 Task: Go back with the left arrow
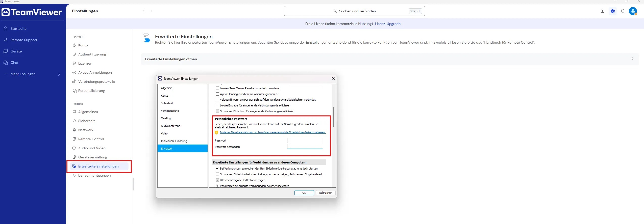[143, 11]
